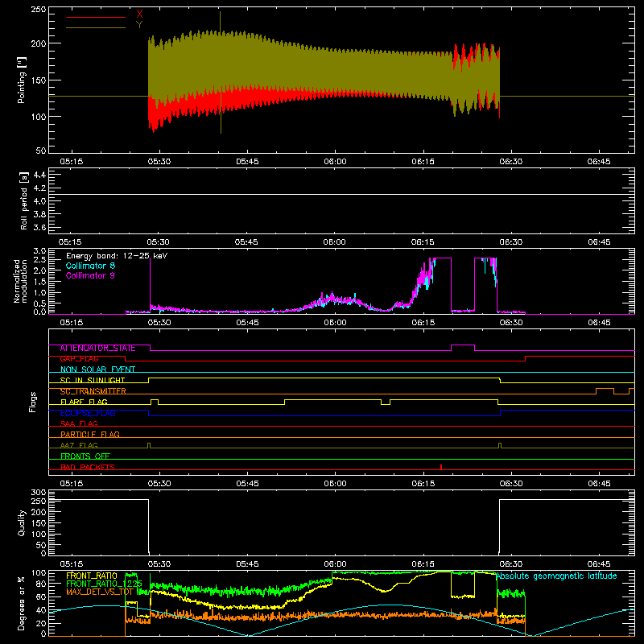
Task: Click the NON_SOLAR_EVENT flag label
Action: click(97, 369)
